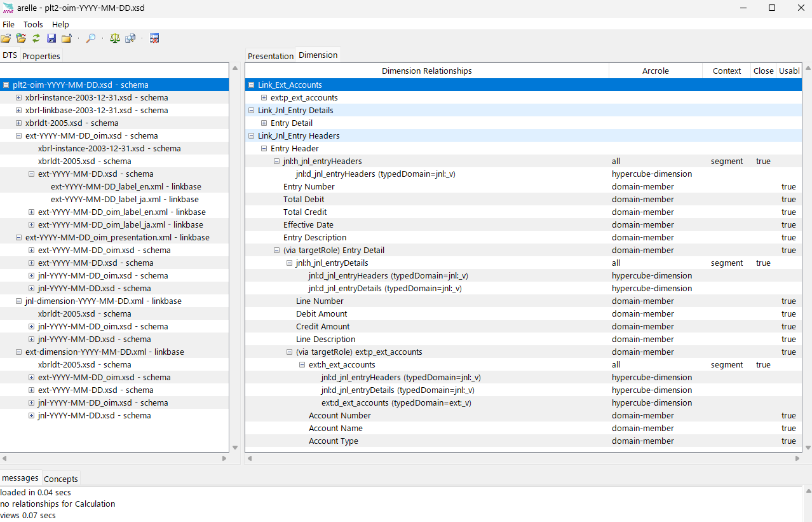Expand xbrl-linkbase-2003-12-31.xsd schema node

19,110
